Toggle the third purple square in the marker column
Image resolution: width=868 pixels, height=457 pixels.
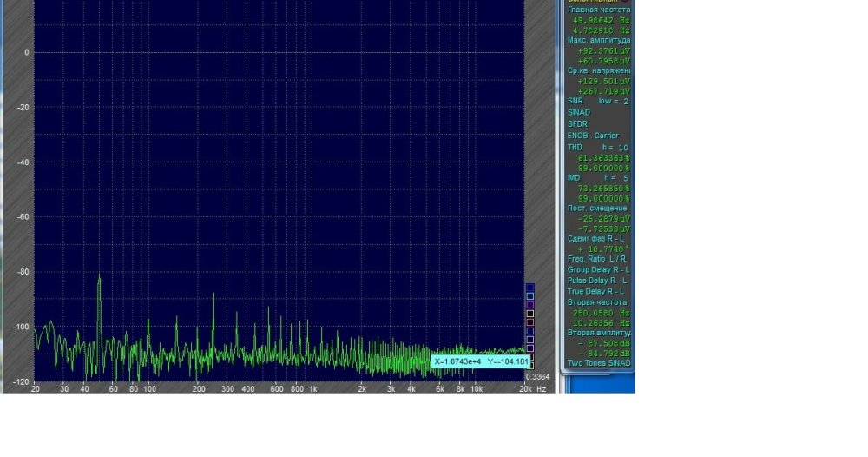[529, 305]
